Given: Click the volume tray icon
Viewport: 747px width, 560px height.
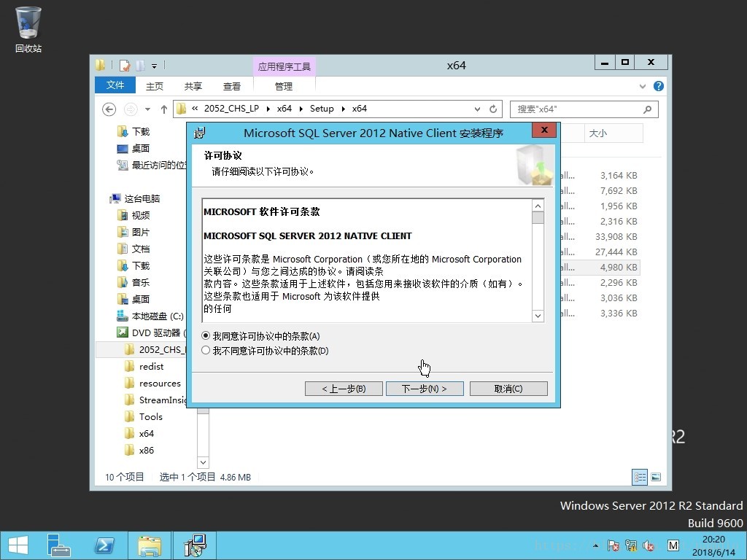Looking at the screenshot, I should click(x=649, y=545).
